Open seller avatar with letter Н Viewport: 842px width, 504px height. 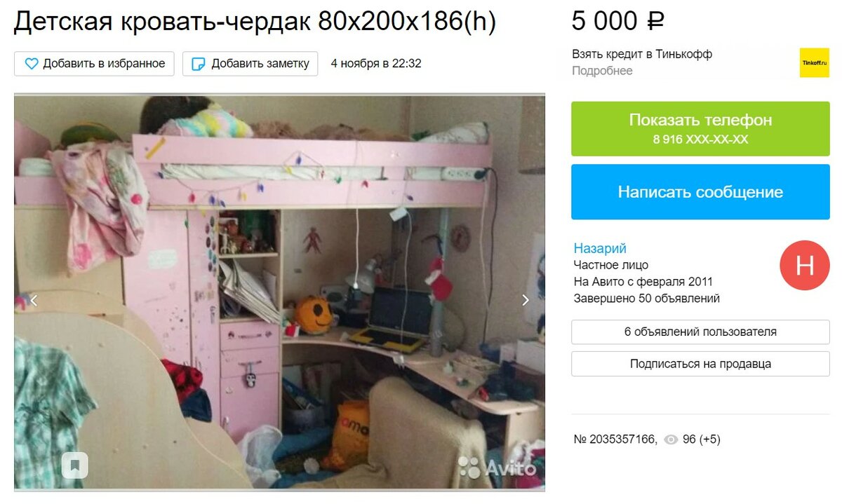click(805, 265)
